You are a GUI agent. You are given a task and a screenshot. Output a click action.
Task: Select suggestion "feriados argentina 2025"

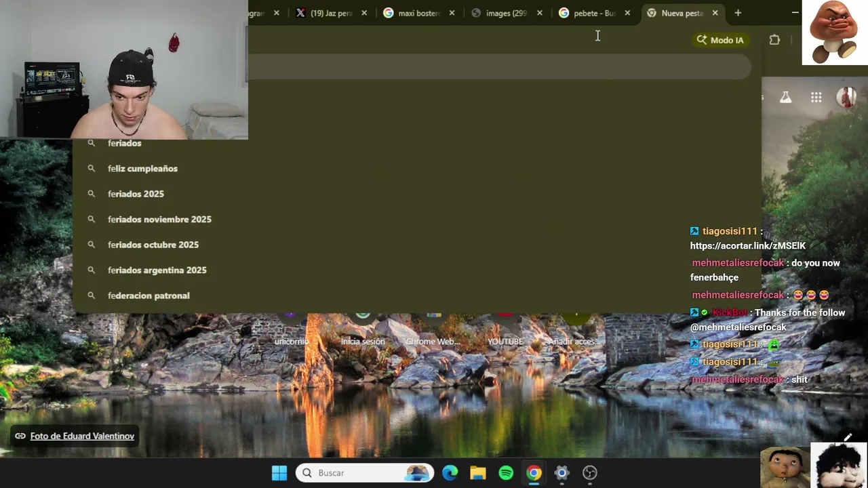click(x=416, y=270)
